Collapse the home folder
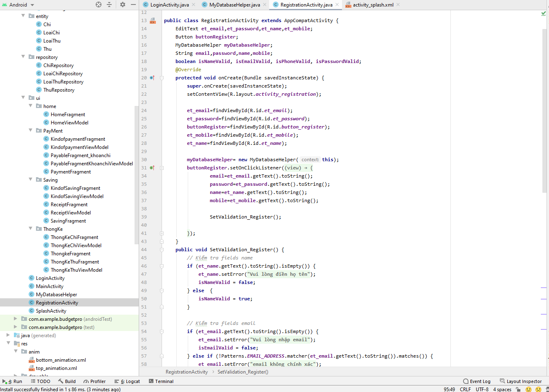The height and width of the screenshot is (392, 549). [30, 106]
